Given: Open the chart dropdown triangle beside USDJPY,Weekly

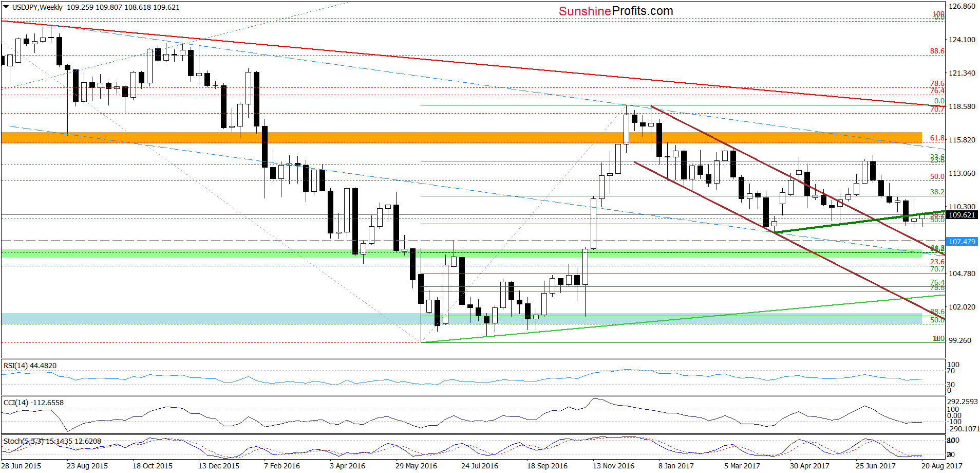Looking at the screenshot, I should coord(6,7).
